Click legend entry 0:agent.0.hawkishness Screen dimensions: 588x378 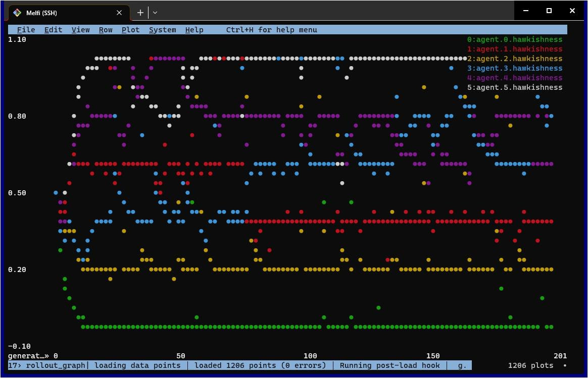514,39
